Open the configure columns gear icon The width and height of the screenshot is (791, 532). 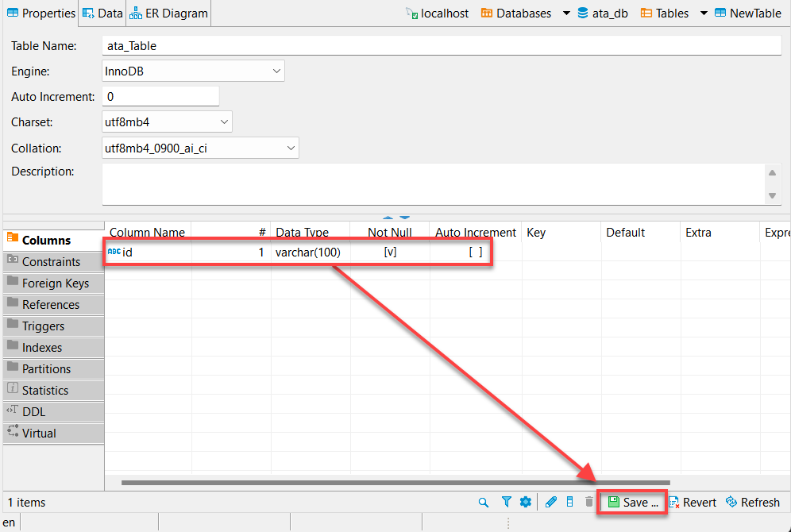526,502
